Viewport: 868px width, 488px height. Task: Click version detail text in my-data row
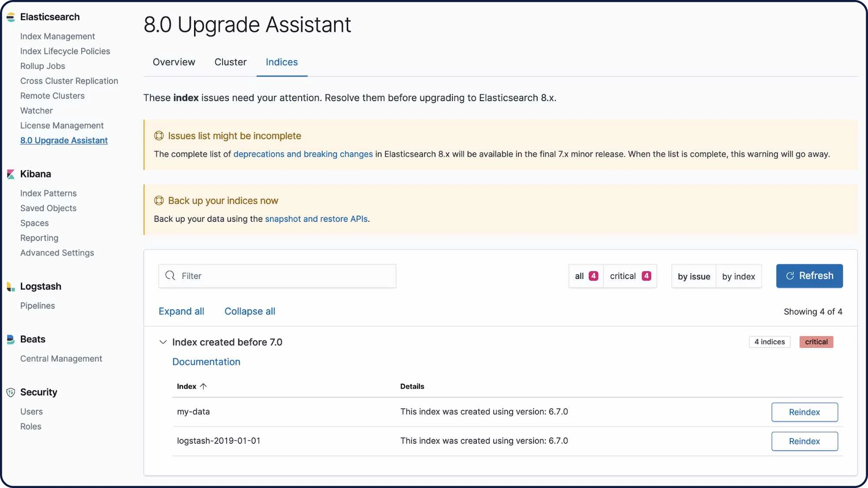click(x=484, y=412)
